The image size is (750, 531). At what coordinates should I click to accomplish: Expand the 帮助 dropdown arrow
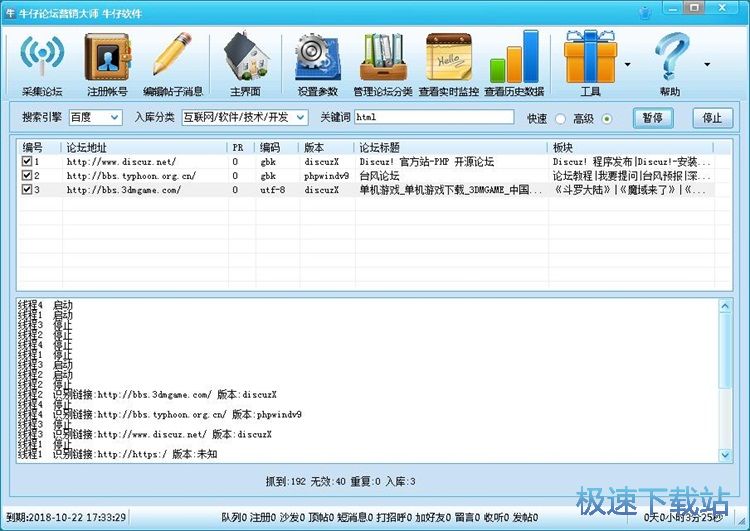tap(707, 64)
